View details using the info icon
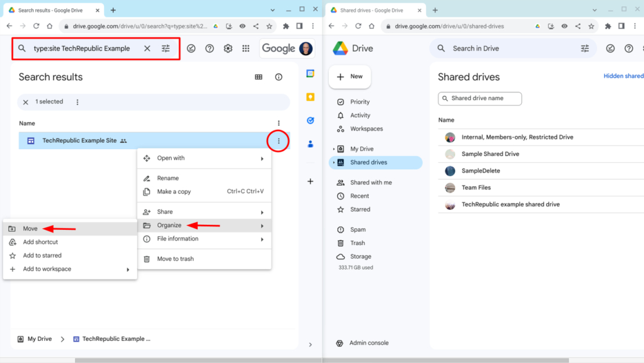644x363 pixels. 278,77
